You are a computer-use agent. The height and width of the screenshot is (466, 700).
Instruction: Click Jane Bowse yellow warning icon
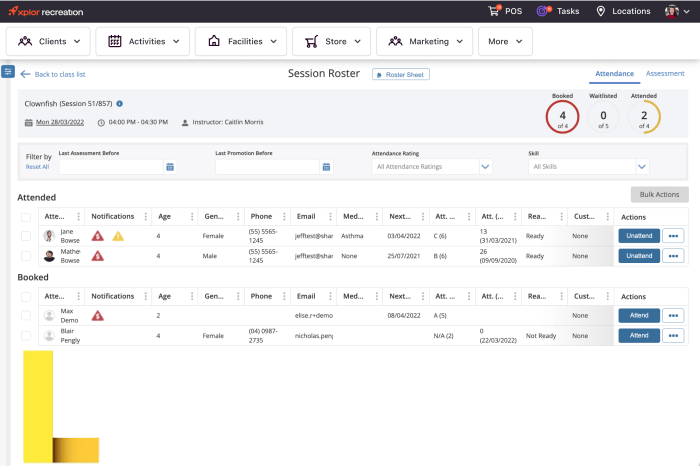[x=118, y=236]
